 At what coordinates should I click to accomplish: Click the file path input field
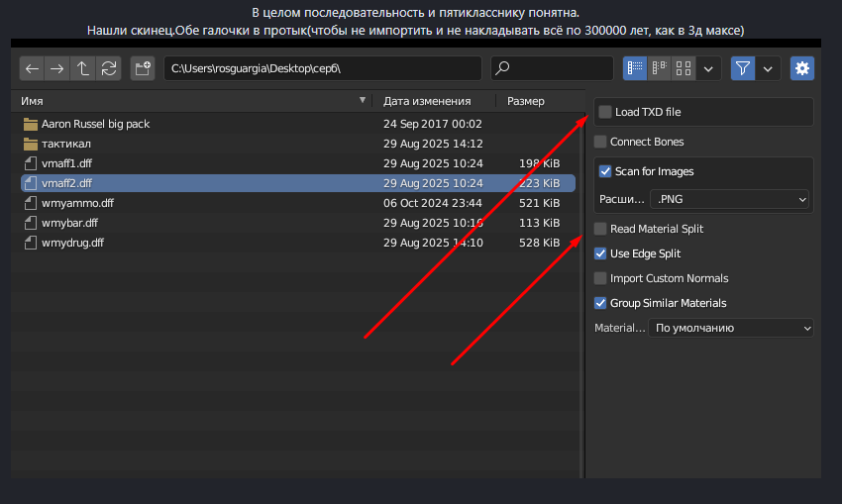pyautogui.click(x=322, y=68)
